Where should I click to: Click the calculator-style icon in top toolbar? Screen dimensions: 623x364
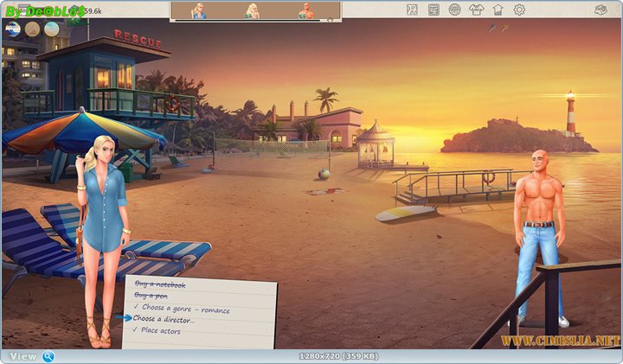click(434, 10)
